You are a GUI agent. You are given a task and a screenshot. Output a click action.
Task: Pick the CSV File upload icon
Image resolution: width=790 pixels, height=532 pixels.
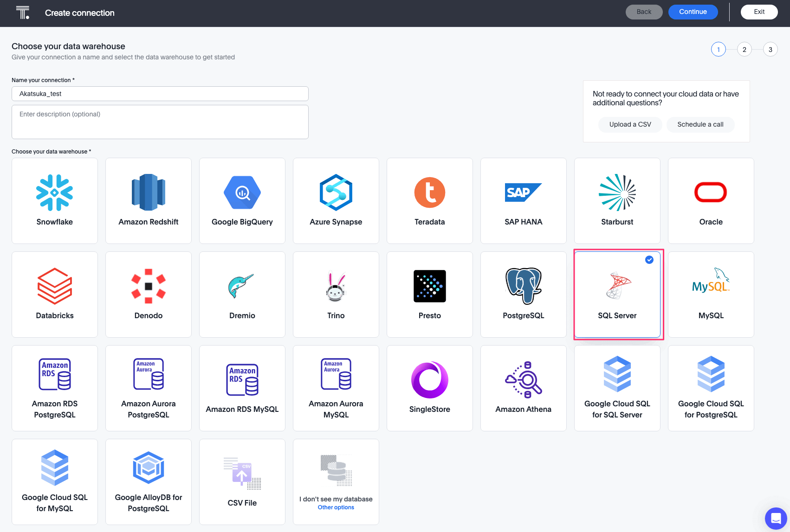[x=242, y=474]
